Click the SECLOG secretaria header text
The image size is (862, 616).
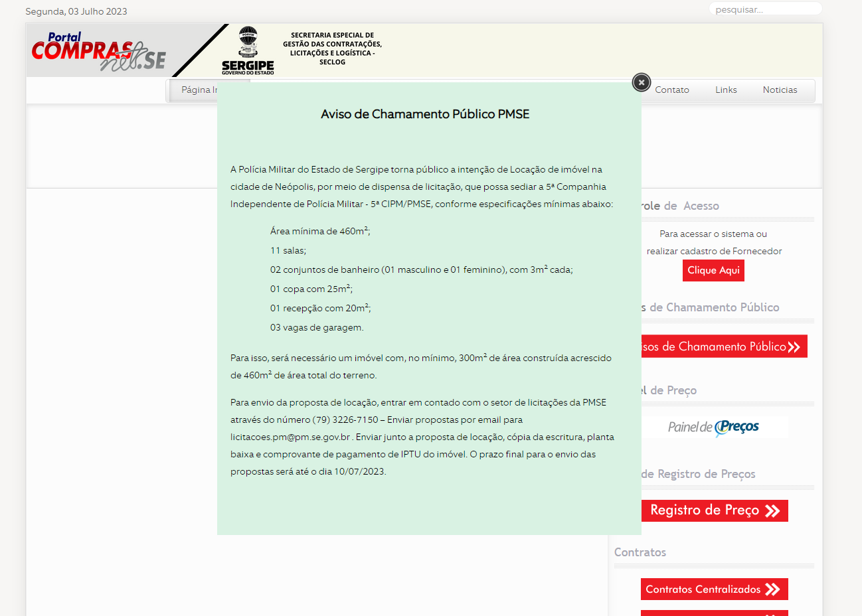coord(332,48)
